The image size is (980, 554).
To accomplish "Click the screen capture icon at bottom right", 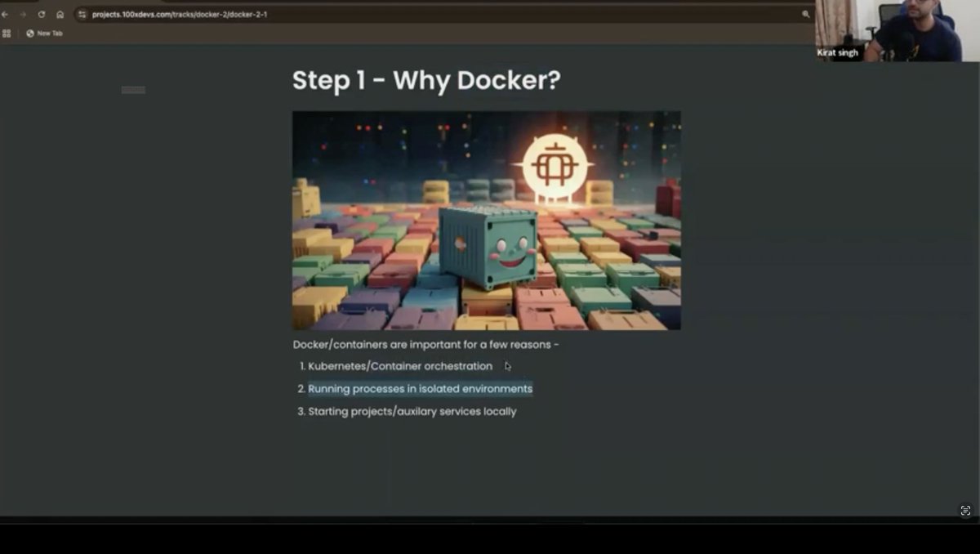I will pyautogui.click(x=965, y=511).
